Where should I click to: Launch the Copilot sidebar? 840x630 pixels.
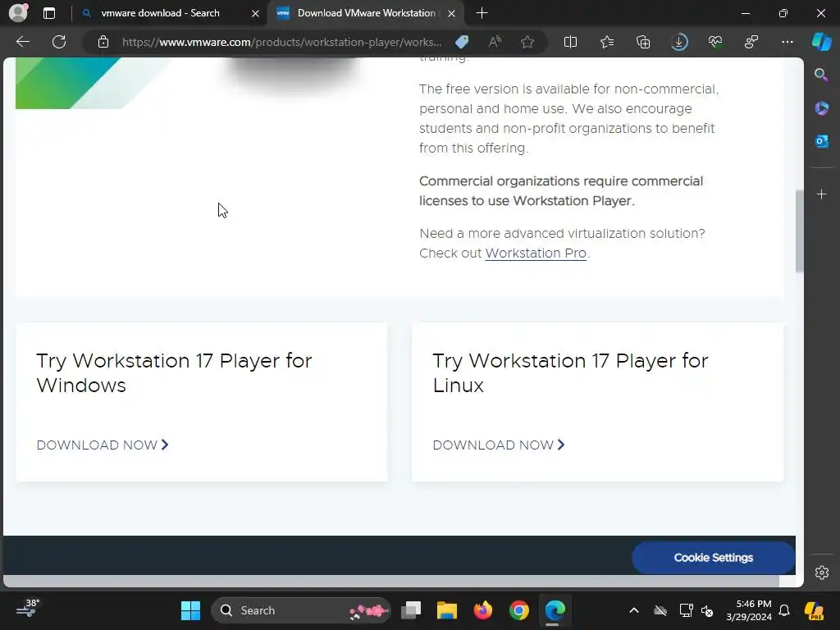click(x=822, y=42)
